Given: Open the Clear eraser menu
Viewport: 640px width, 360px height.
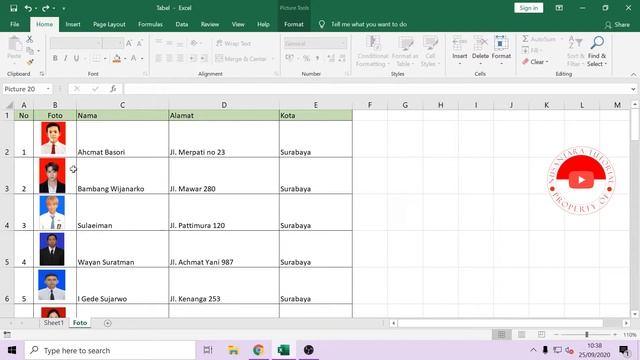Looking at the screenshot, I should point(535,62).
